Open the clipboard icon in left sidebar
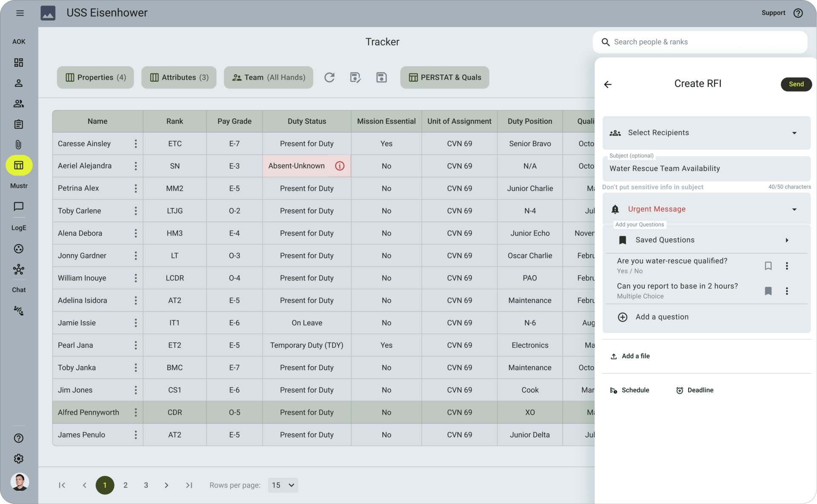The height and width of the screenshot is (504, 817). point(18,124)
